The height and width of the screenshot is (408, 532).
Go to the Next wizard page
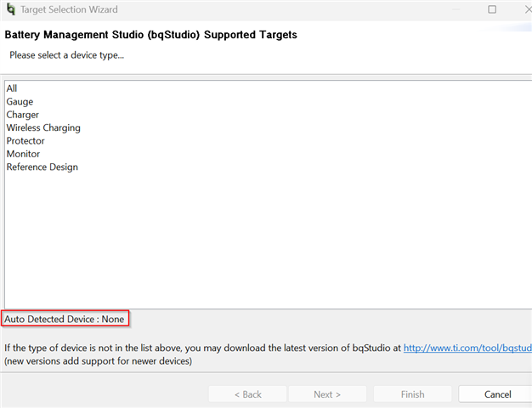pos(327,394)
